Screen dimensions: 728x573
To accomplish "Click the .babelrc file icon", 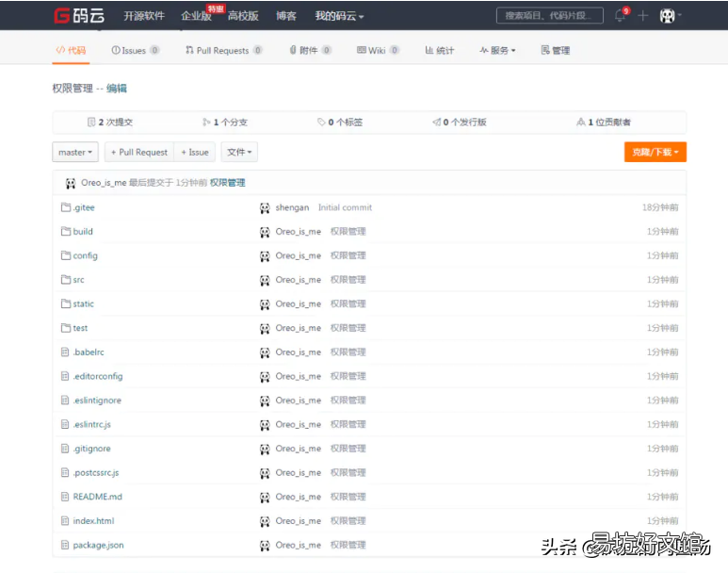I will point(65,352).
